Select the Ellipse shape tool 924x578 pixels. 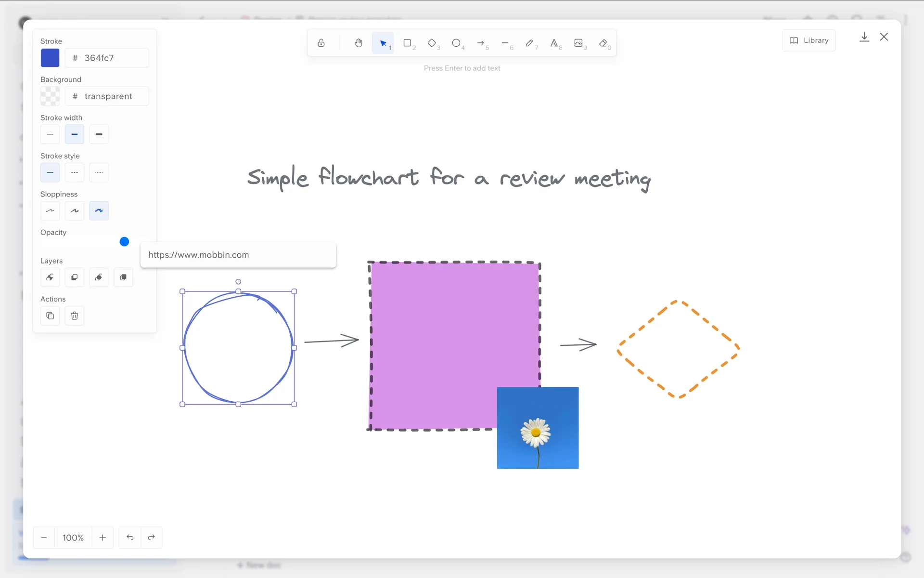(456, 43)
